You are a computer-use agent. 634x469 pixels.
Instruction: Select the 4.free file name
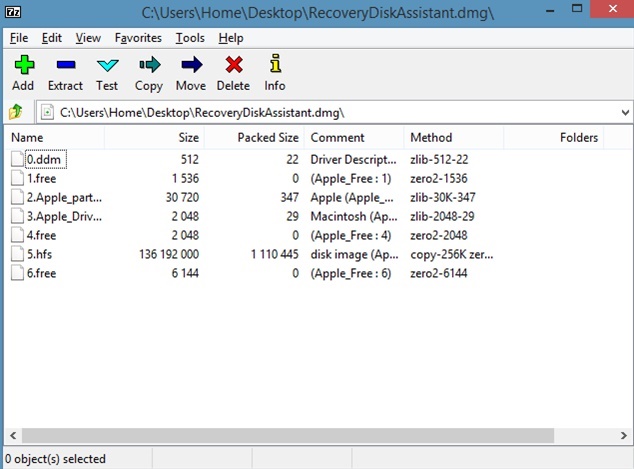pyautogui.click(x=42, y=235)
